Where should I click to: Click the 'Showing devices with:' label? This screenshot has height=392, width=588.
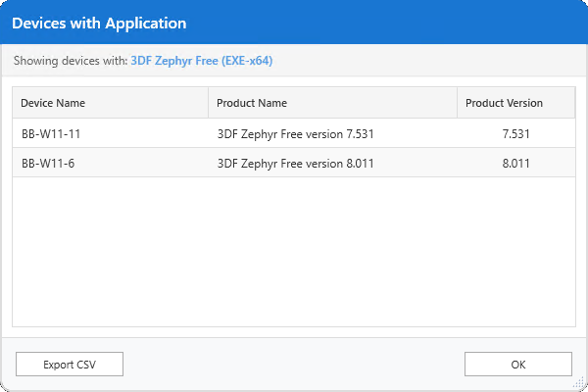point(71,61)
